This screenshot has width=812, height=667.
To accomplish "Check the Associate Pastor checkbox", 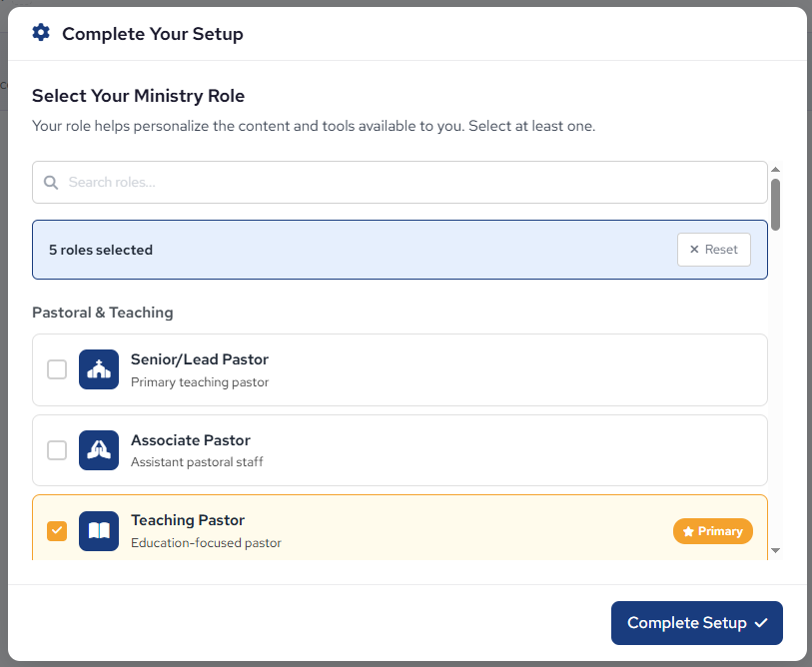I will (x=57, y=450).
